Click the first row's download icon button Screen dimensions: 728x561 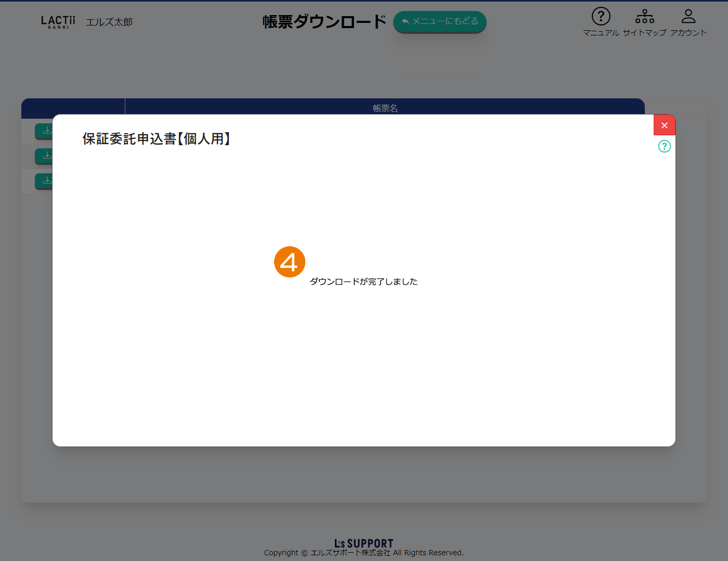44,131
